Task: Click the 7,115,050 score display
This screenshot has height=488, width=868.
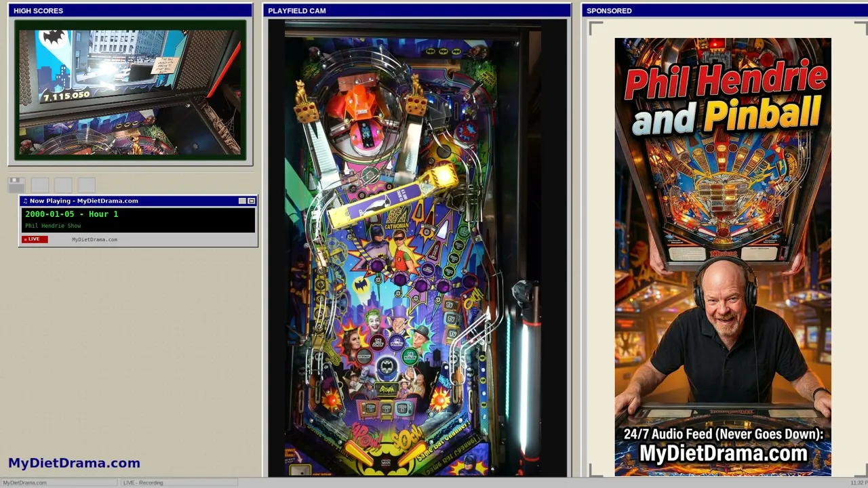Action: (66, 96)
